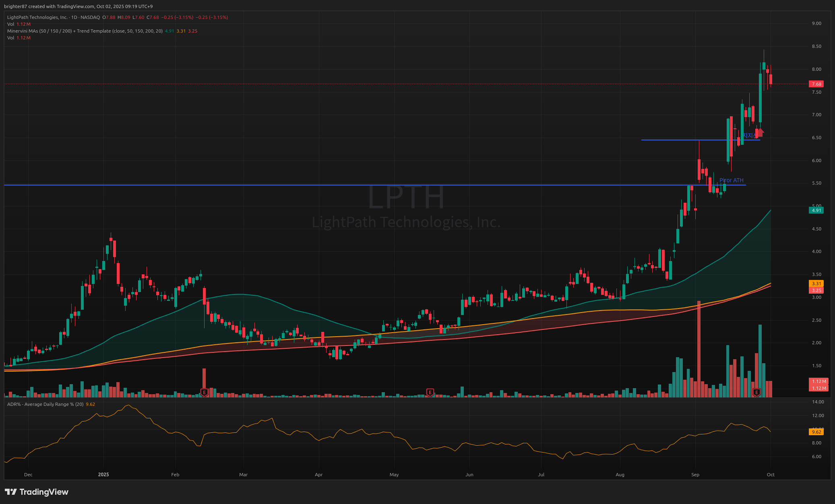The width and height of the screenshot is (835, 504).
Task: Click the first 'Vol 1.12 M' legend line
Action: [x=19, y=24]
